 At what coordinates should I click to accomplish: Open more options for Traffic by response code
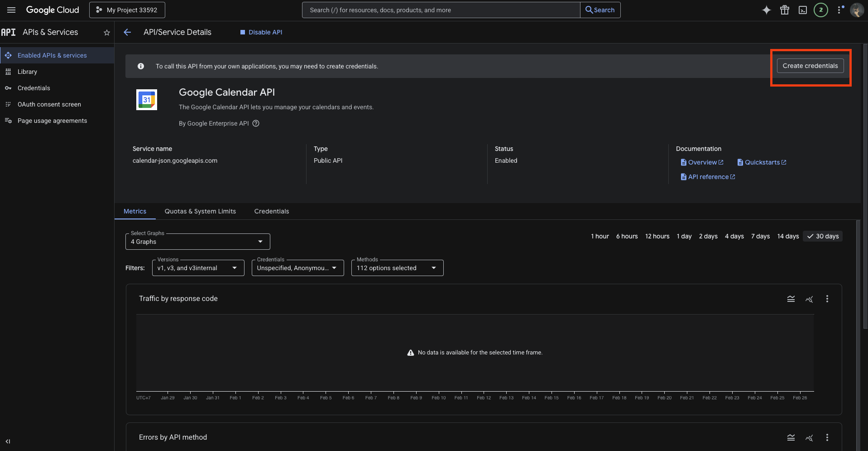point(827,299)
